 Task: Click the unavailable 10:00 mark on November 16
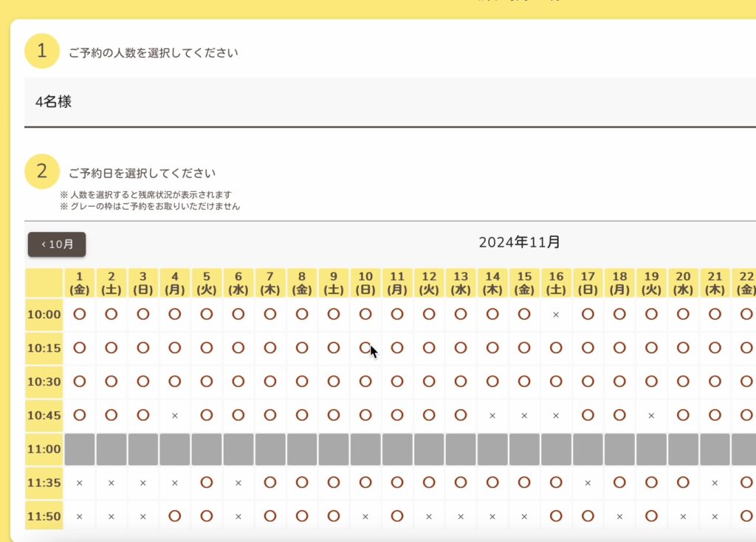pos(556,315)
